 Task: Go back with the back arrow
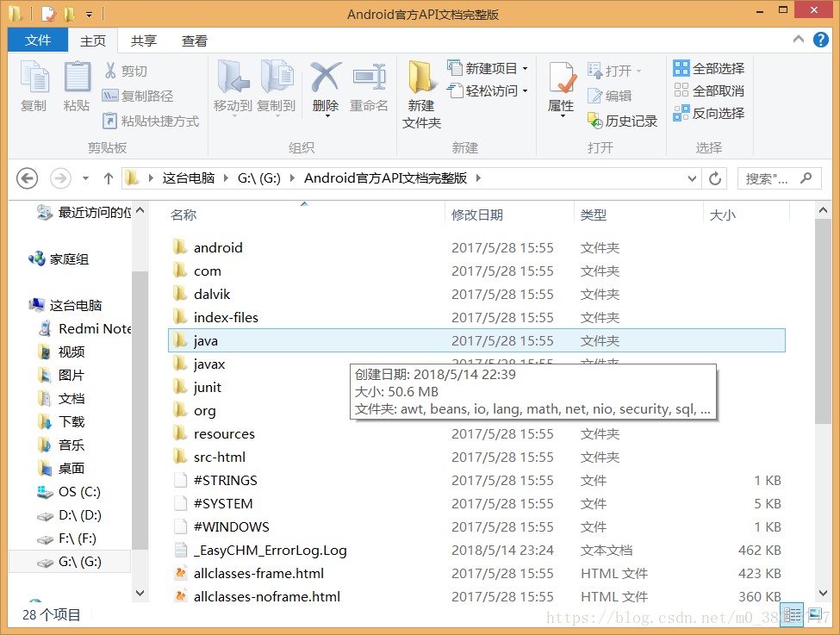click(x=28, y=178)
